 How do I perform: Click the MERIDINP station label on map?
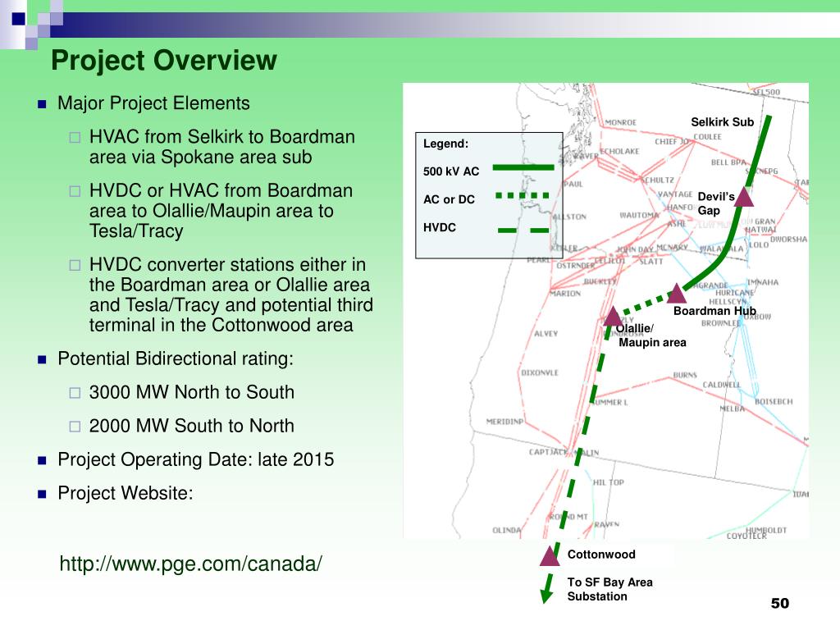[x=504, y=422]
